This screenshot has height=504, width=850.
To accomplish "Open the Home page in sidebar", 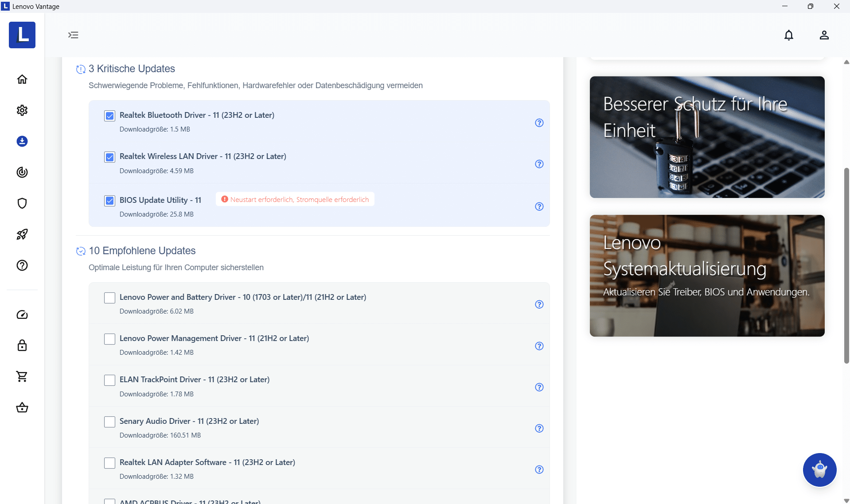I will tap(22, 79).
